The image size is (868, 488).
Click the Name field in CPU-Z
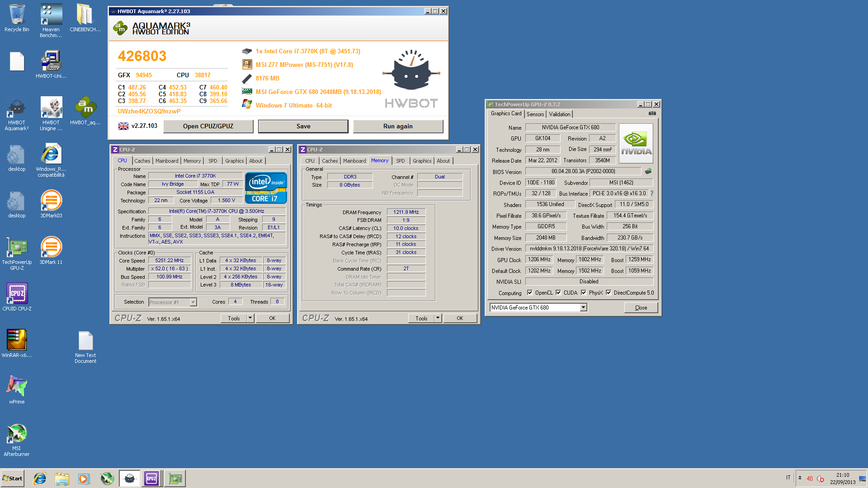[195, 176]
